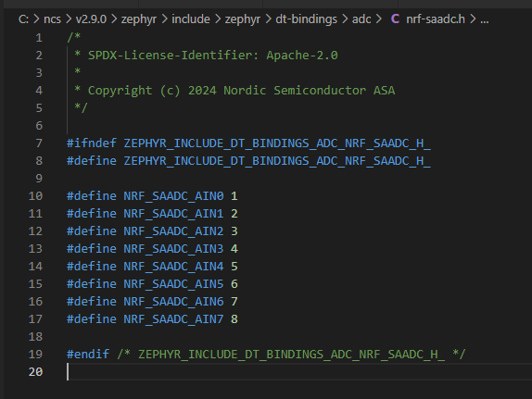Place cursor on NRF_SAADC_AIN3 define
This screenshot has height=399, width=532.
(173, 249)
